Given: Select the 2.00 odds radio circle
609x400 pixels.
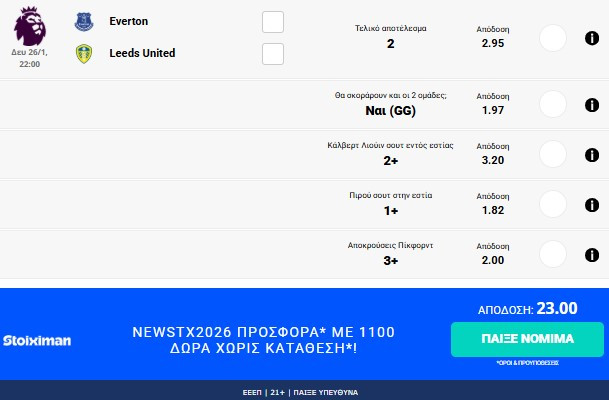Looking at the screenshot, I should [553, 253].
